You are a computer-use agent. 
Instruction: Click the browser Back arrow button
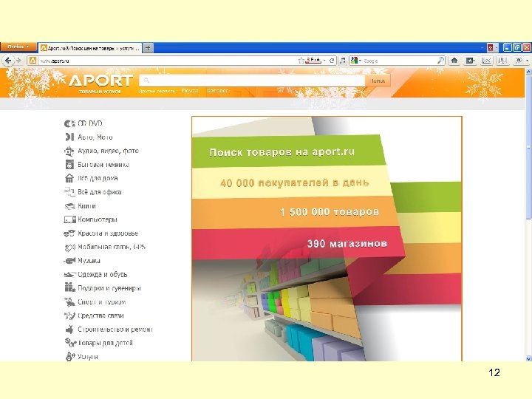(8, 61)
